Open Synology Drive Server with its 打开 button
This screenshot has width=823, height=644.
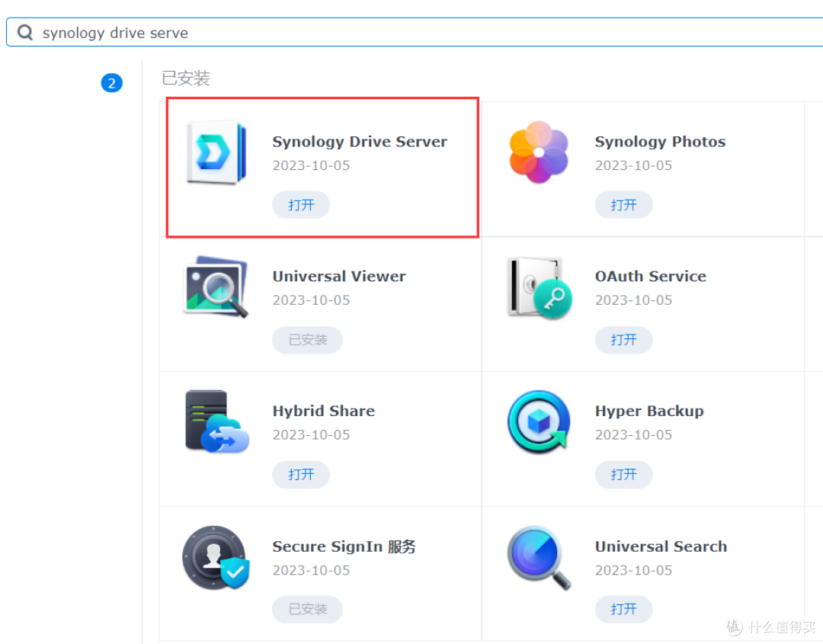(x=301, y=205)
